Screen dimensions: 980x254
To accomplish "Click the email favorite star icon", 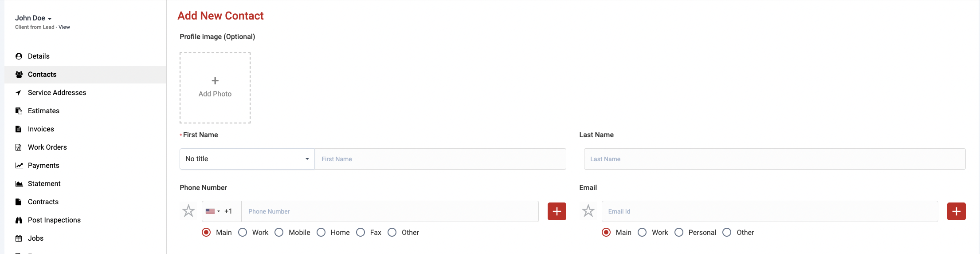I will (588, 211).
